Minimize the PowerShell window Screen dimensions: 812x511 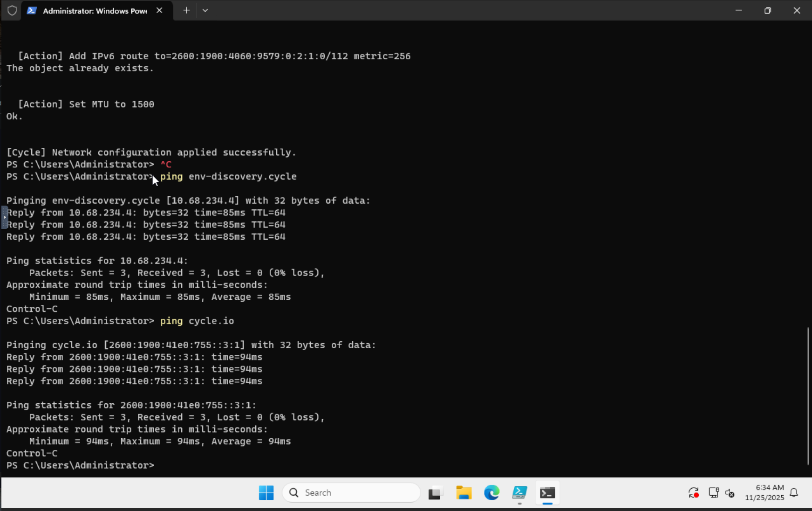738,10
